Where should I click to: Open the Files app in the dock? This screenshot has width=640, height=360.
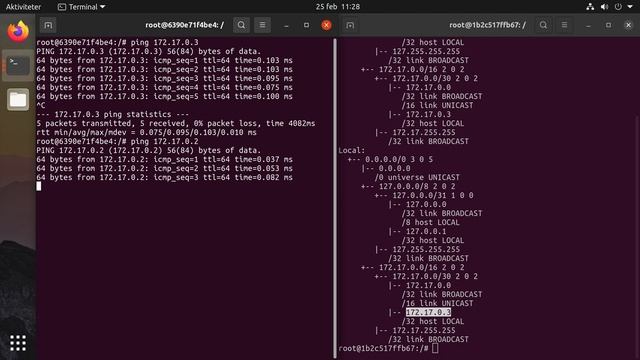(x=18, y=100)
